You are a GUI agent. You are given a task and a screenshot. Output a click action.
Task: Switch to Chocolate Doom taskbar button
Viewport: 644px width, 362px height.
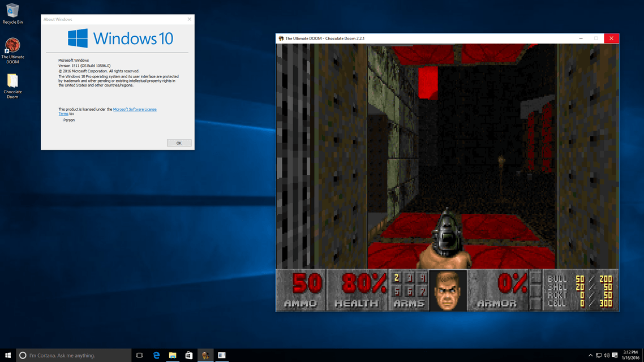tap(205, 355)
